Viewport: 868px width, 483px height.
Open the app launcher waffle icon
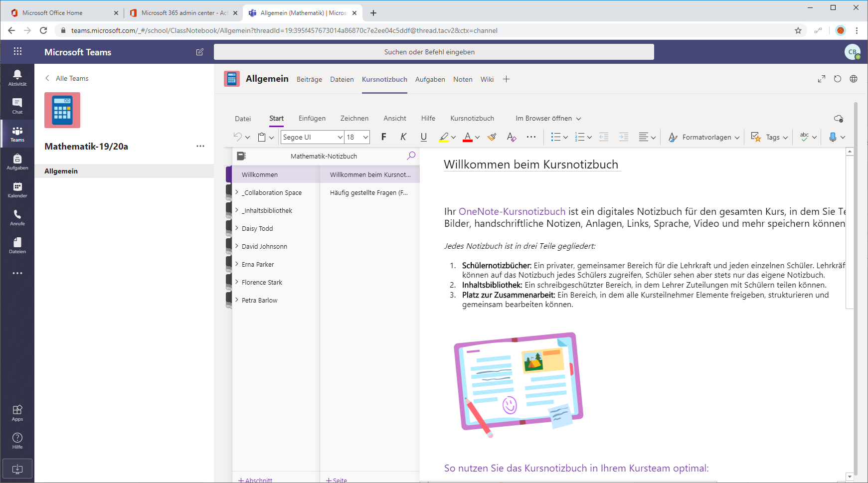tap(17, 51)
